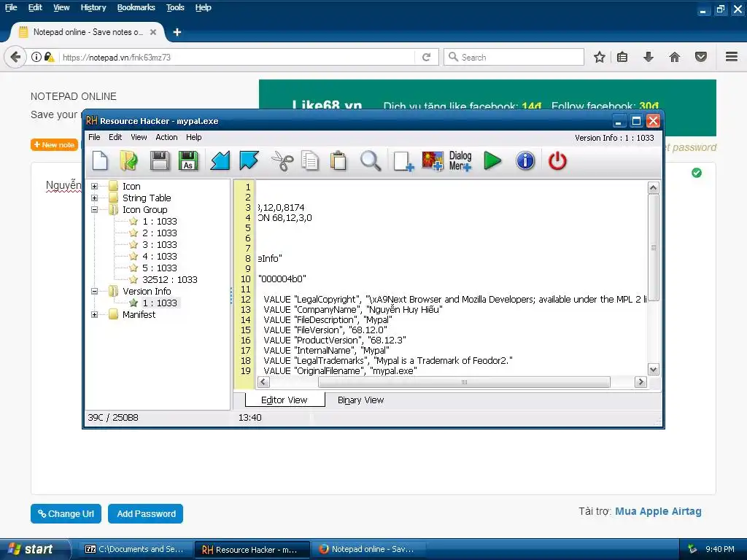Image resolution: width=747 pixels, height=560 pixels.
Task: Reload the page with the refresh icon
Action: click(426, 57)
